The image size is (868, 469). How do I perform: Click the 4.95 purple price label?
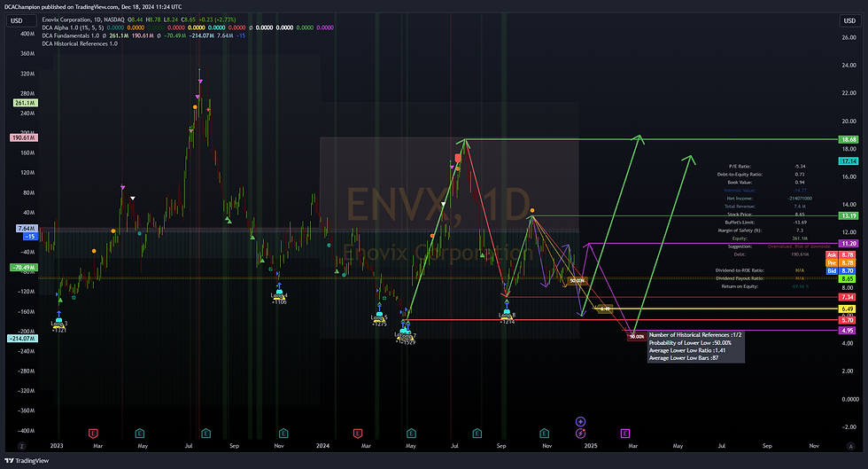click(847, 331)
